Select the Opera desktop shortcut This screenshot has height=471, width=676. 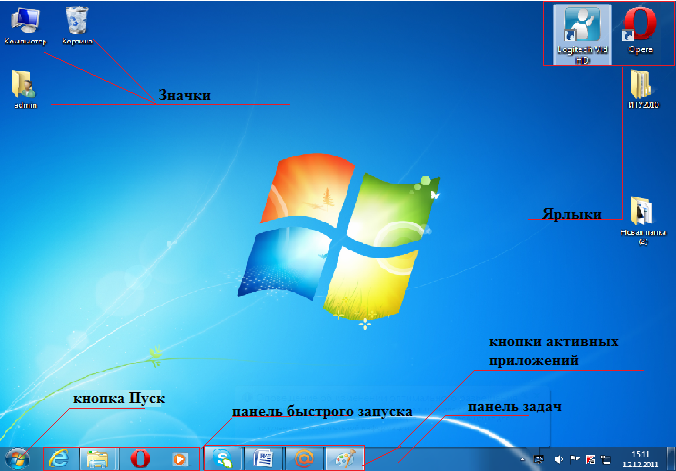point(640,31)
